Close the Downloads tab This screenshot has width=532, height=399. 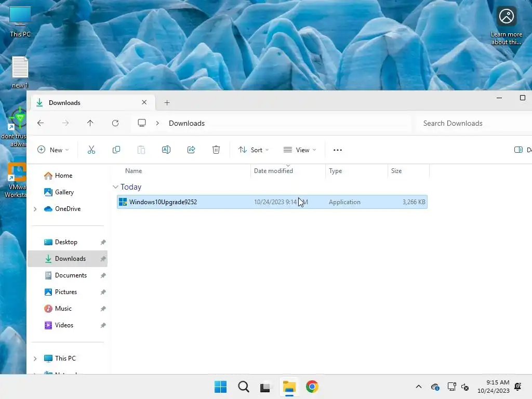[144, 102]
